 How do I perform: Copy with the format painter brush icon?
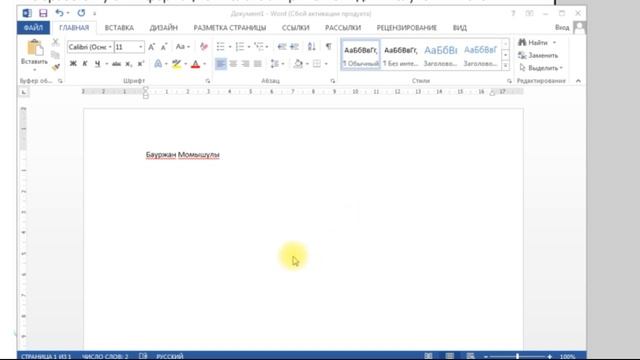[56, 67]
